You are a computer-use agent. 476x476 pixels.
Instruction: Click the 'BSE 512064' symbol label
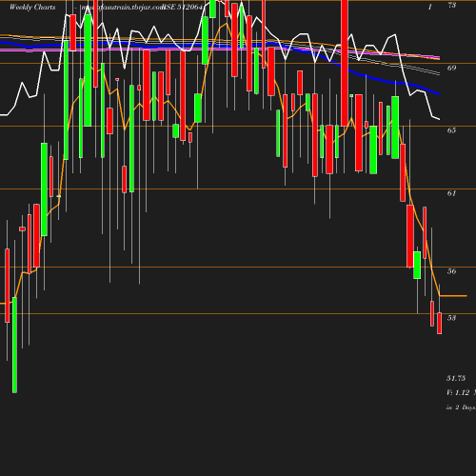pos(182,7)
